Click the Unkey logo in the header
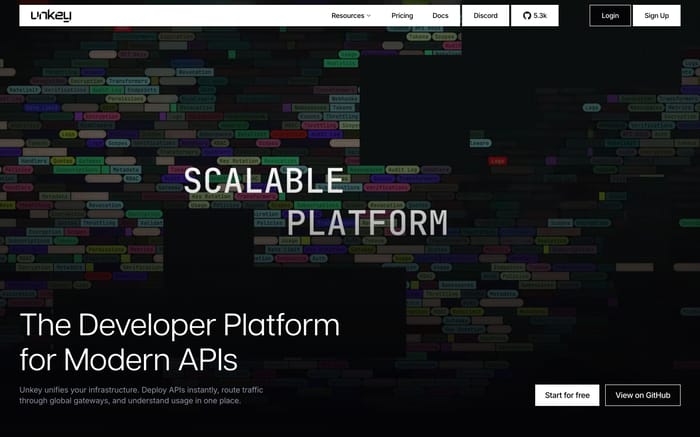The height and width of the screenshot is (437, 700). (51, 16)
